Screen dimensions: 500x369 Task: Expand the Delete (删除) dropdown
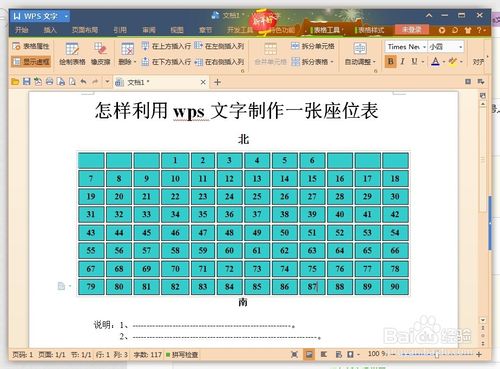tap(127, 53)
